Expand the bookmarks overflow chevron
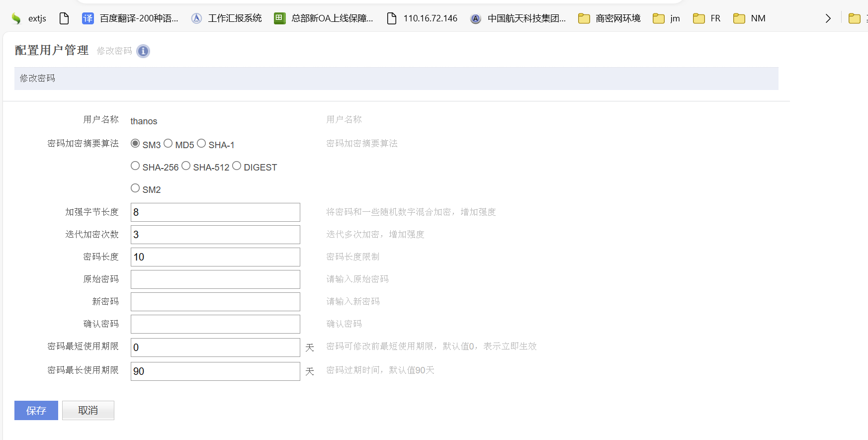868x440 pixels. click(x=828, y=18)
